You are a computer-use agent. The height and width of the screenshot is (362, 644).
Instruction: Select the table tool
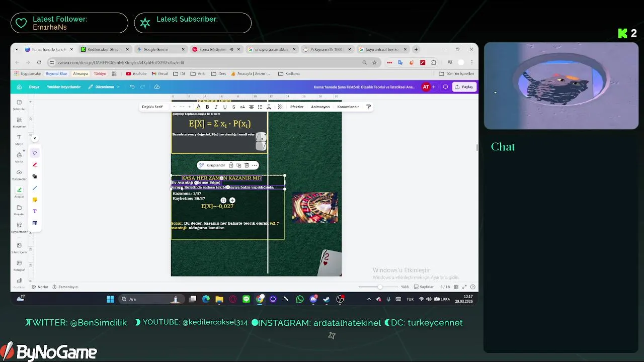35,223
